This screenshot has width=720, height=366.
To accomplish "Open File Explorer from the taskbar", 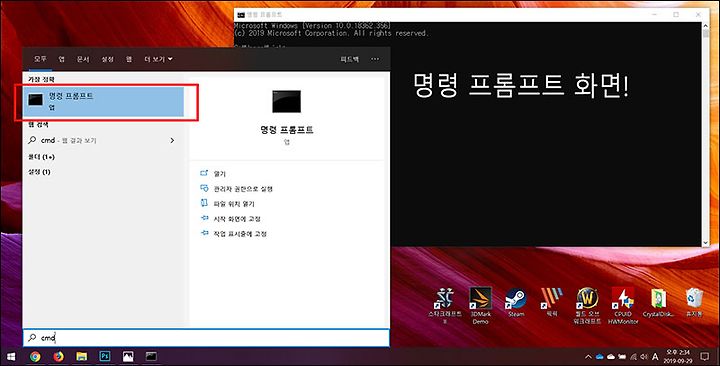I will click(82, 356).
